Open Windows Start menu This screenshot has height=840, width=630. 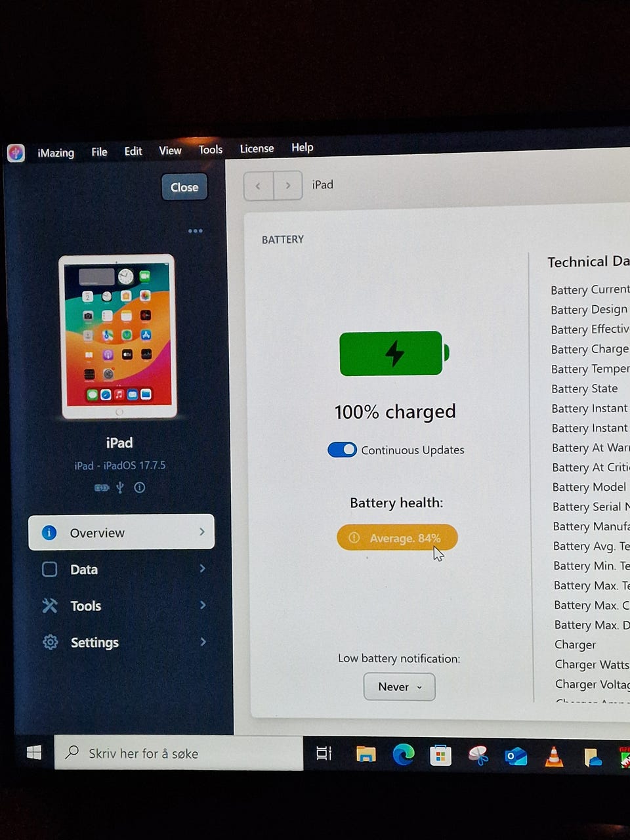(x=34, y=753)
